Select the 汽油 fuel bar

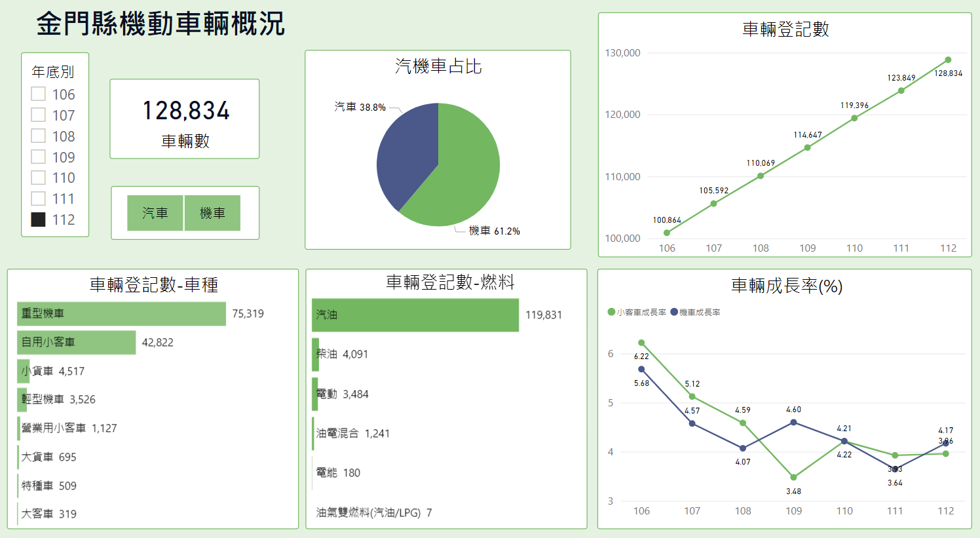click(x=416, y=315)
